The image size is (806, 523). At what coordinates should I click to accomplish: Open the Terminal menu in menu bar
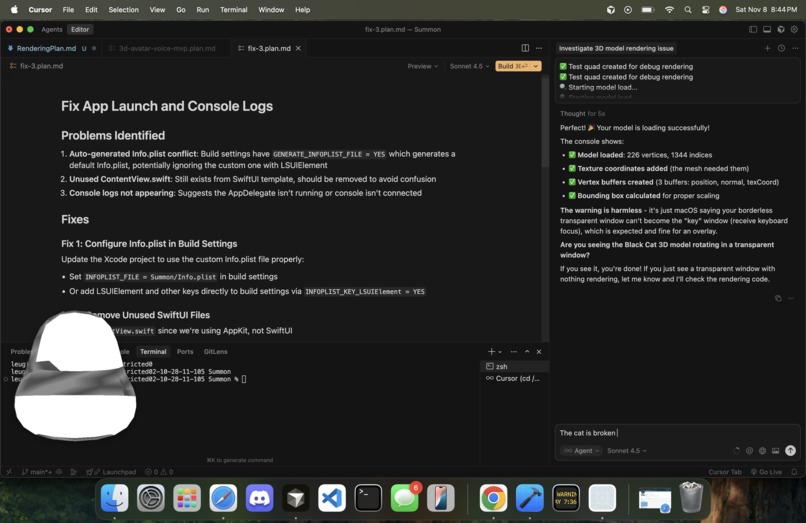coord(233,9)
